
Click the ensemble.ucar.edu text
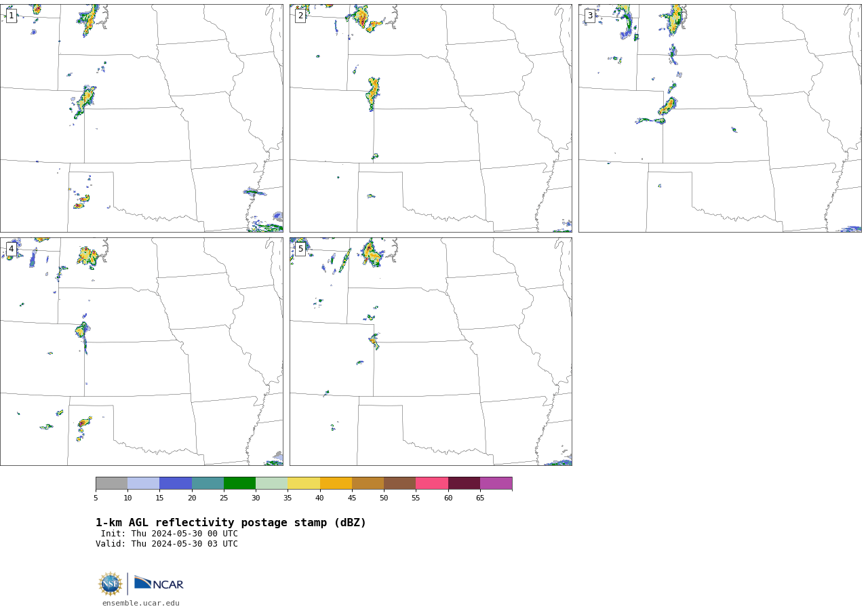pyautogui.click(x=141, y=603)
